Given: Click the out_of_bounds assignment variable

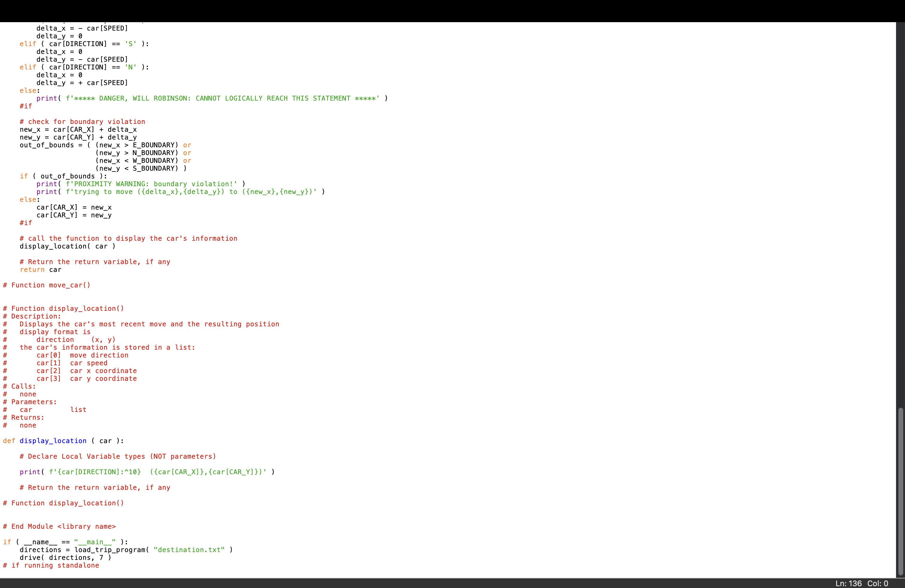Looking at the screenshot, I should coord(47,145).
